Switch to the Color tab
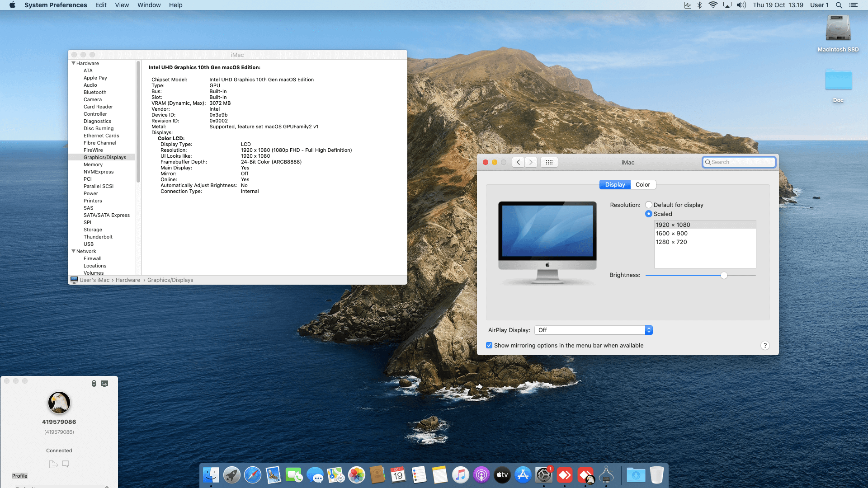Viewport: 868px width, 488px height. pos(643,184)
